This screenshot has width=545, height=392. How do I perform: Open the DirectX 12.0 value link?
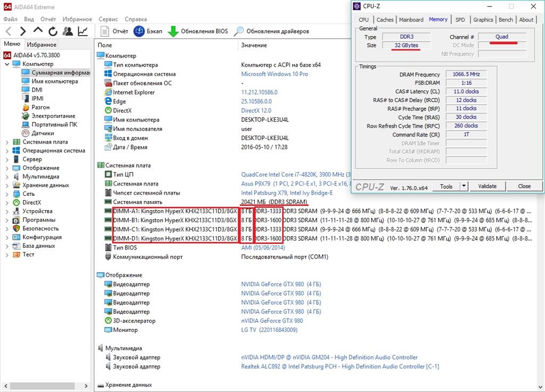click(256, 111)
